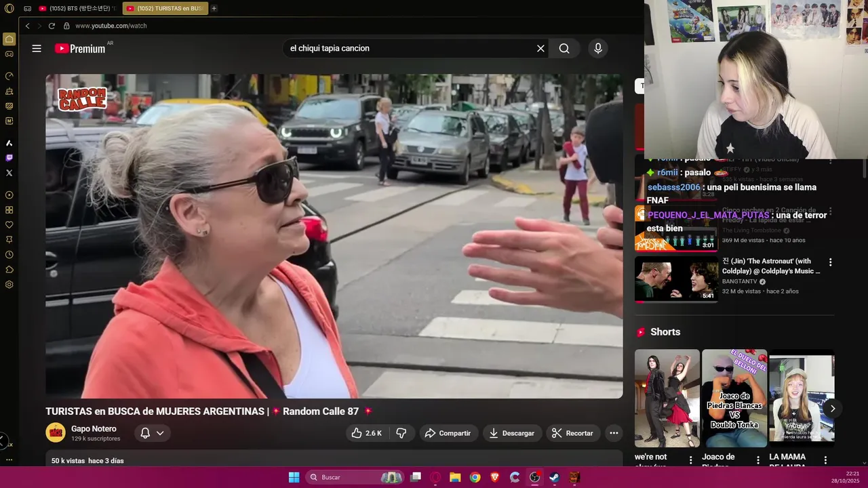Open the home icon in Opera sidebar
Viewport: 868px width, 488px height.
coord(9,39)
